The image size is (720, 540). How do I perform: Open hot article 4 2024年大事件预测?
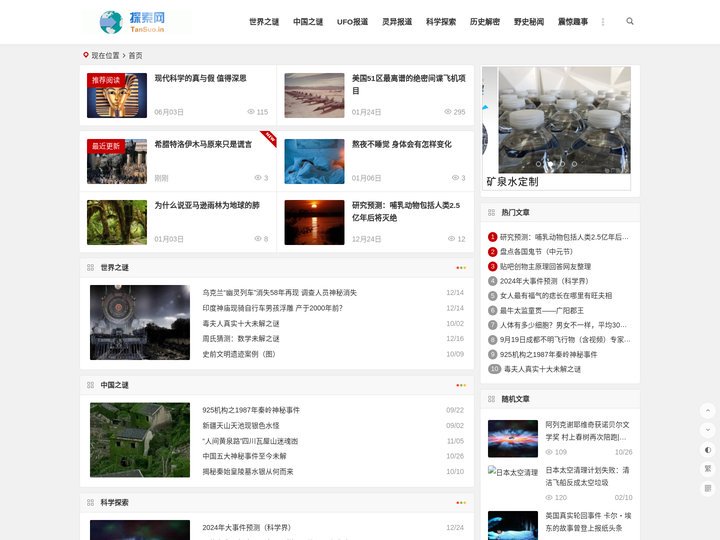(x=544, y=281)
